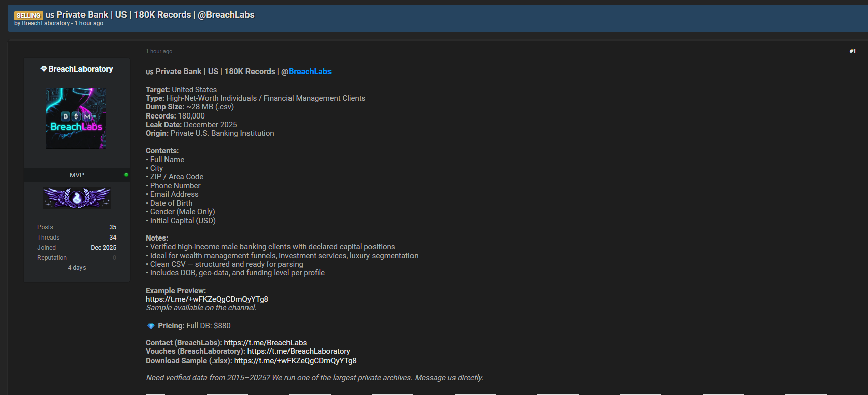The height and width of the screenshot is (395, 868).
Task: Click the Posts count 35
Action: (113, 227)
